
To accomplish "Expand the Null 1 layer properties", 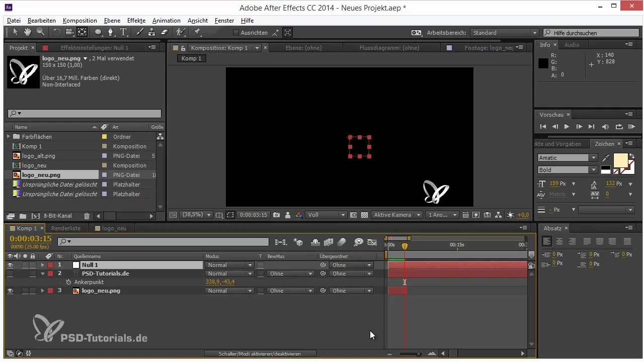I will [x=43, y=265].
